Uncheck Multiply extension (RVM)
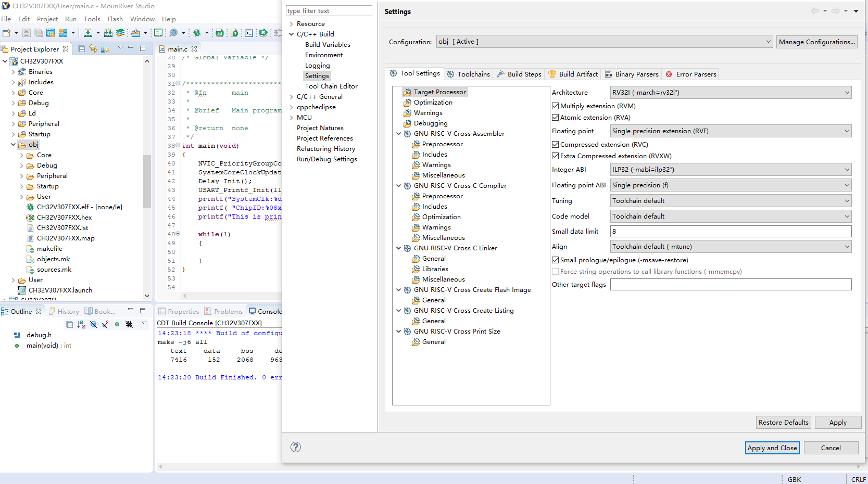 click(556, 106)
